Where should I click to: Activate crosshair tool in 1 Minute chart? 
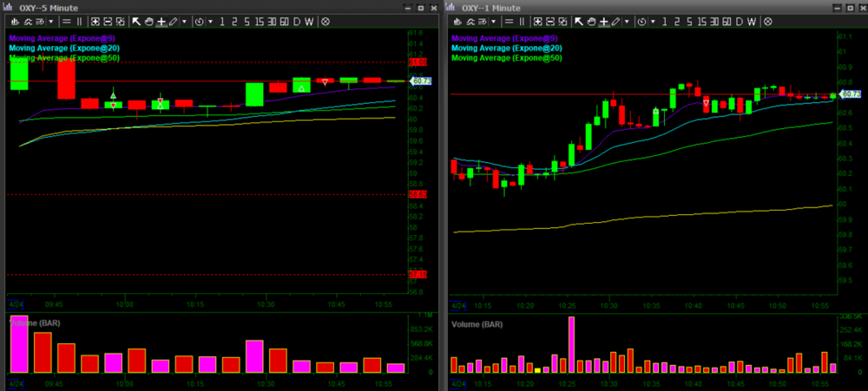[x=602, y=22]
